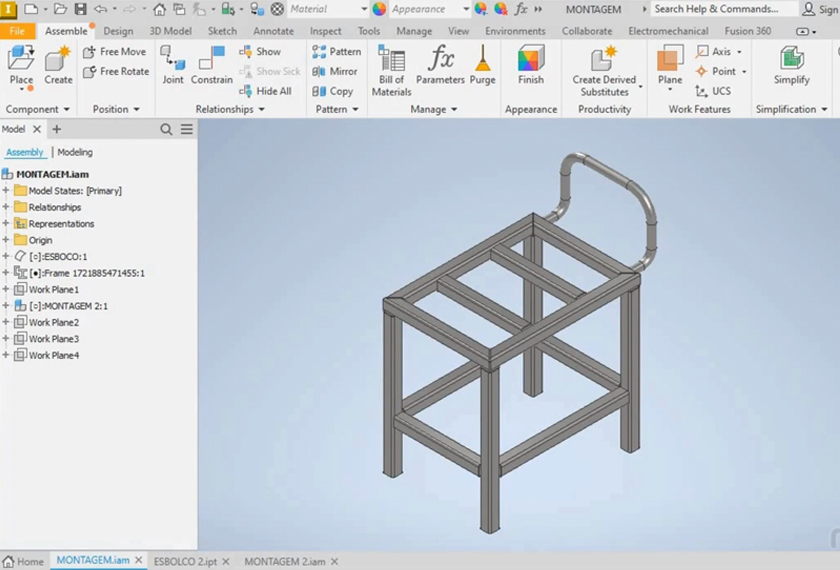840x570 pixels.
Task: Open the Sketch ribbon tab
Action: pos(222,31)
